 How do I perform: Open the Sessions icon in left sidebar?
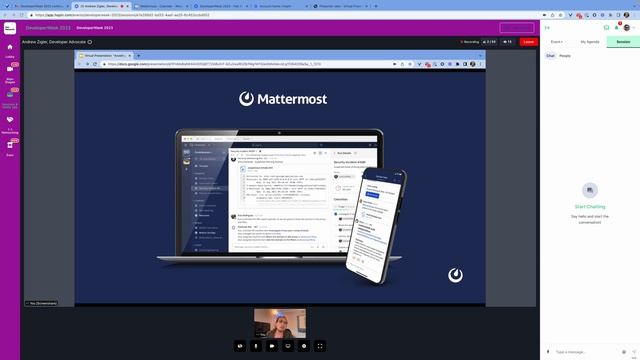(x=10, y=95)
